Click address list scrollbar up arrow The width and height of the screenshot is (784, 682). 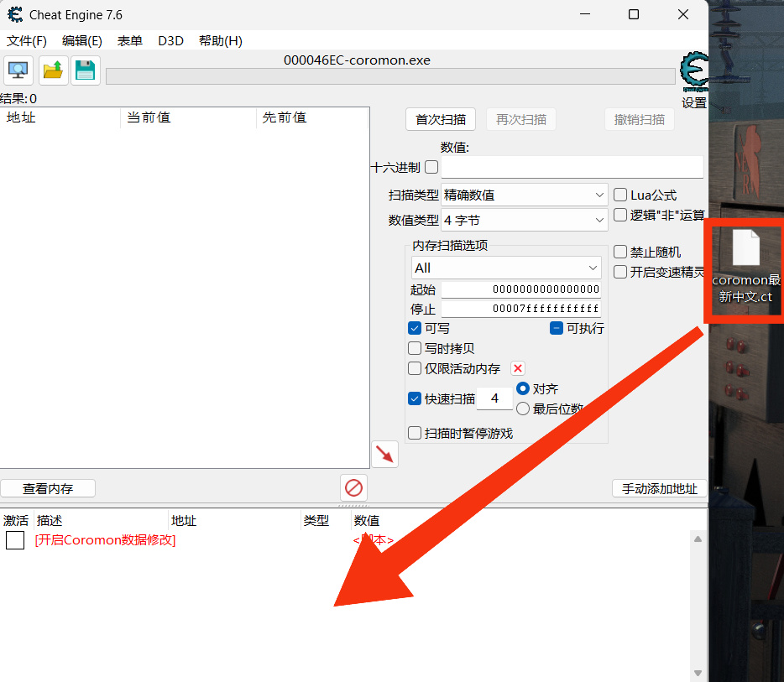point(698,539)
